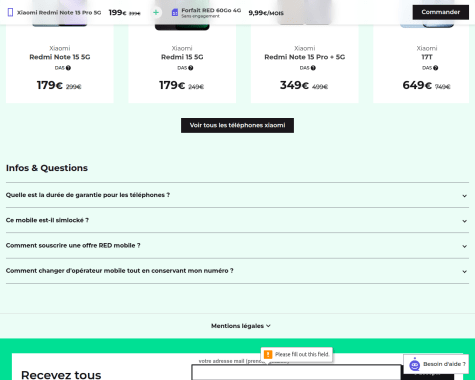
Task: Open the Redmi Note 15 Pro + 5G card
Action: (305, 63)
